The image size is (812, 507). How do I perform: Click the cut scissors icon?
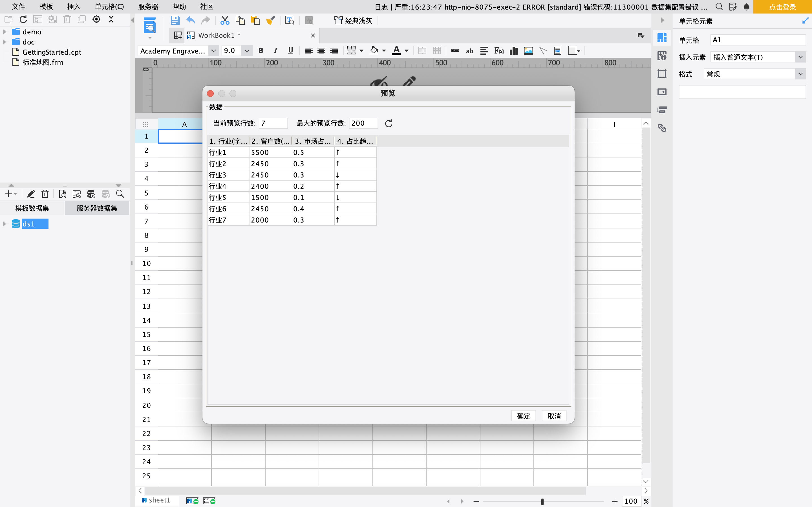[224, 21]
